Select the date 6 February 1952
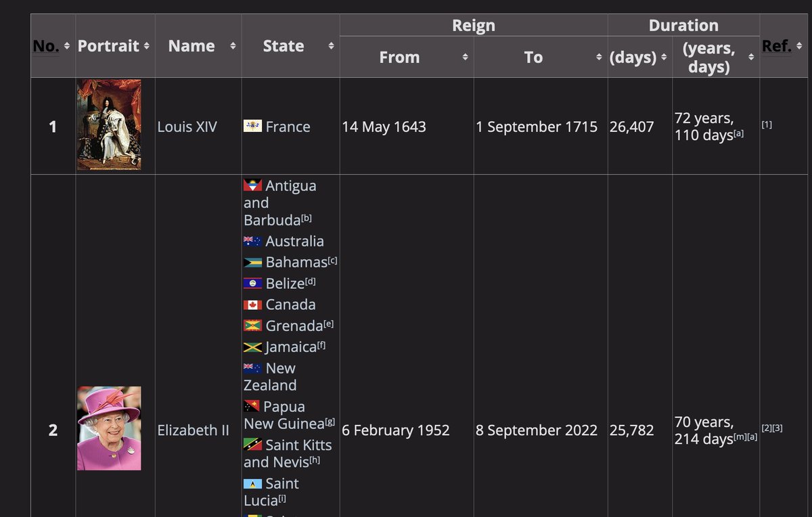This screenshot has width=812, height=517. 396,430
